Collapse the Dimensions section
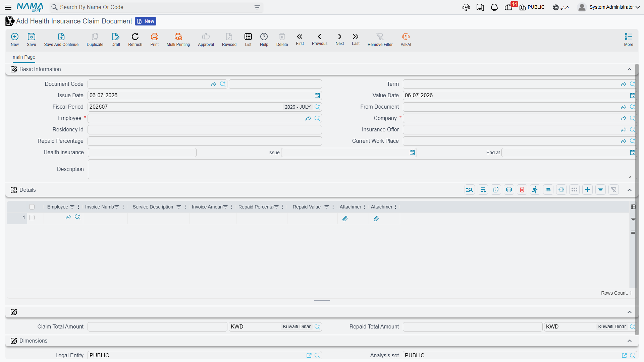The image size is (644, 362). [630, 341]
